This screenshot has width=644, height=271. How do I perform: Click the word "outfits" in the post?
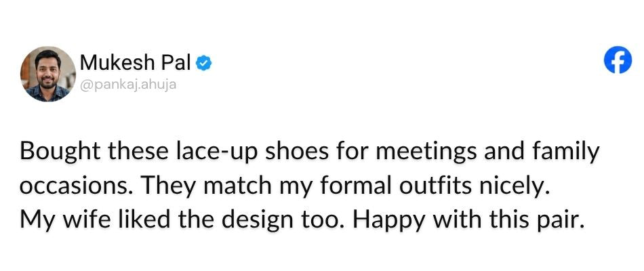[435, 186]
